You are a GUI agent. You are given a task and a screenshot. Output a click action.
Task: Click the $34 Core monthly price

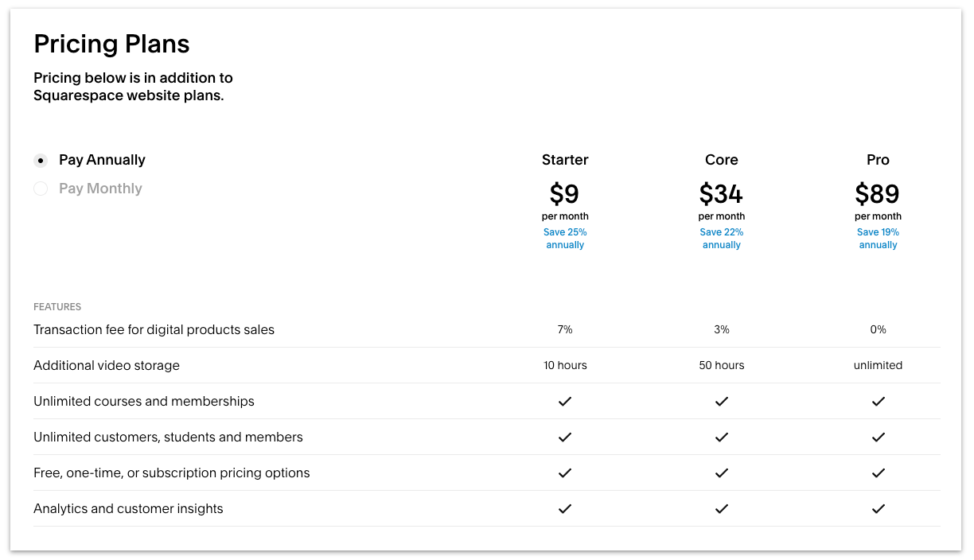721,194
